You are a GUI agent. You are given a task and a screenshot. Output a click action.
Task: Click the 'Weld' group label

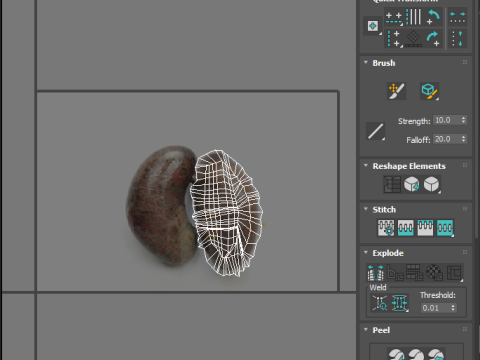(x=378, y=287)
